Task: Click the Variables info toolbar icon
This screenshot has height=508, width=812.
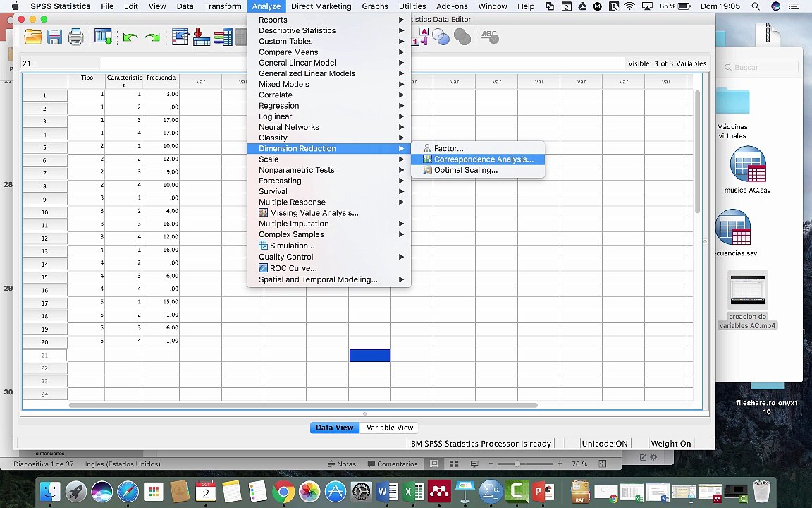Action: [x=223, y=37]
